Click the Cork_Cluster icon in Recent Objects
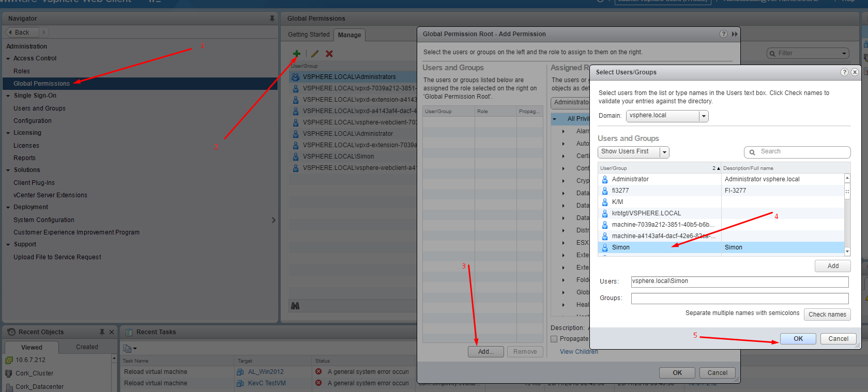Image resolution: width=868 pixels, height=392 pixels. coord(9,373)
